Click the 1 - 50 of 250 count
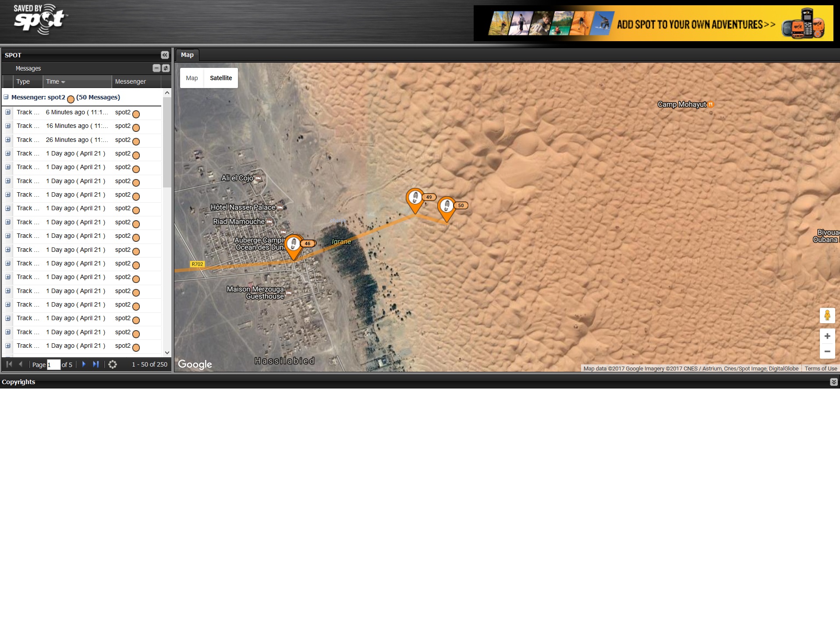The height and width of the screenshot is (639, 840). [x=149, y=364]
